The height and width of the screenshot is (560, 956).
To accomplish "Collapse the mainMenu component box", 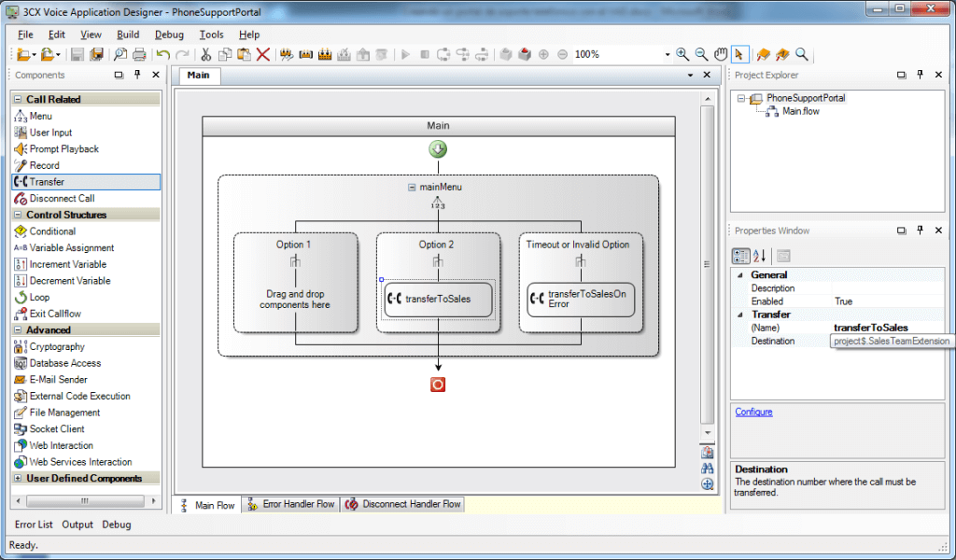I will [x=412, y=187].
